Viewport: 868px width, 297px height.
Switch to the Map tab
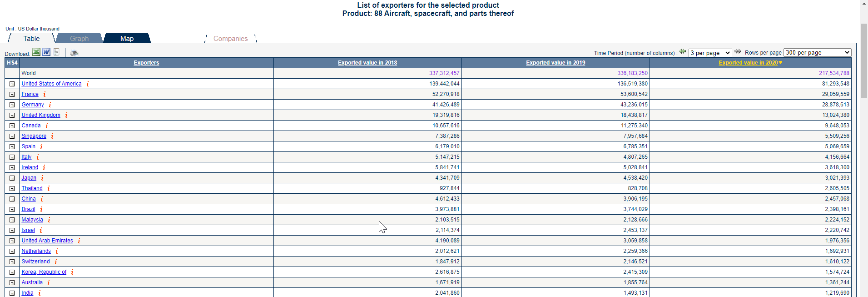point(127,39)
